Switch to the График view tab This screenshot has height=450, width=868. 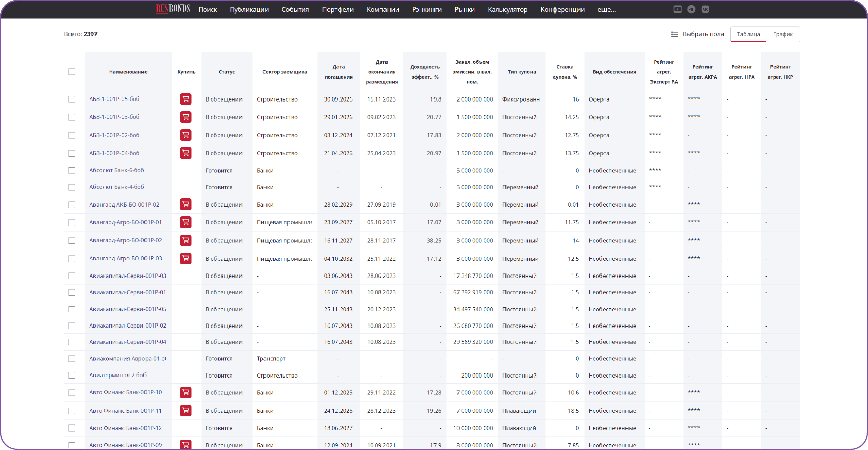coord(783,34)
